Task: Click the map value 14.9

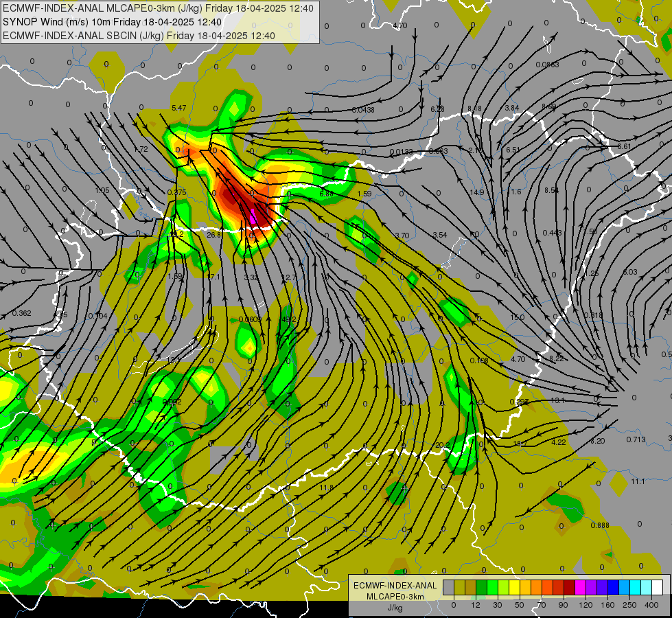Action: pyautogui.click(x=477, y=192)
